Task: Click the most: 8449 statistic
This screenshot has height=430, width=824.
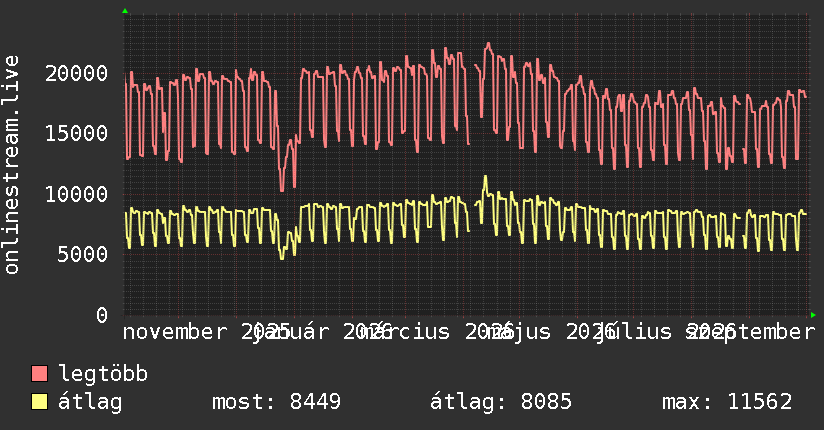Action: (276, 402)
